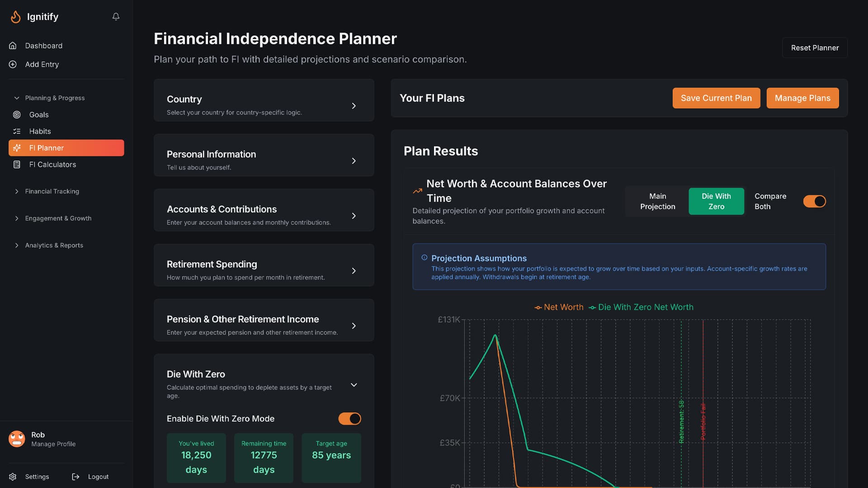Click Rob's profile avatar
Screen dimensions: 868x488
click(17, 439)
